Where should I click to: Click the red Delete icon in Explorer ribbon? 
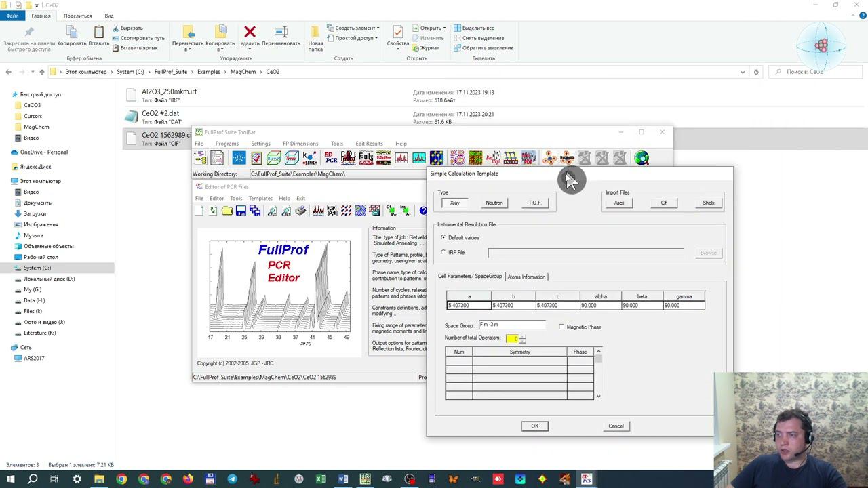250,36
